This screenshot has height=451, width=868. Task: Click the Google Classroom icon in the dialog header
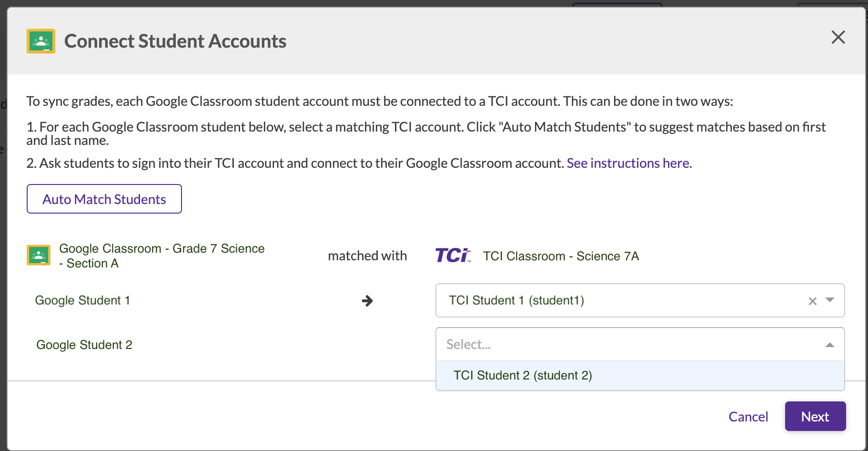point(41,41)
